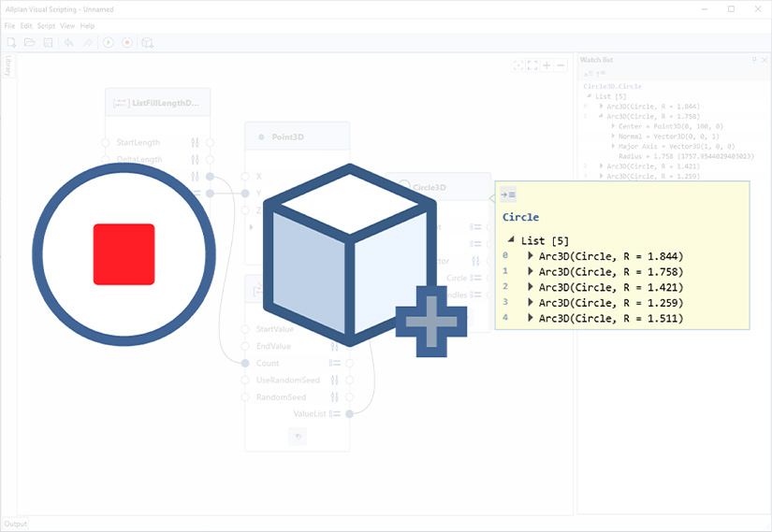This screenshot has height=532, width=772.
Task: Toggle the eye preview button under ValueList
Action: tap(298, 437)
